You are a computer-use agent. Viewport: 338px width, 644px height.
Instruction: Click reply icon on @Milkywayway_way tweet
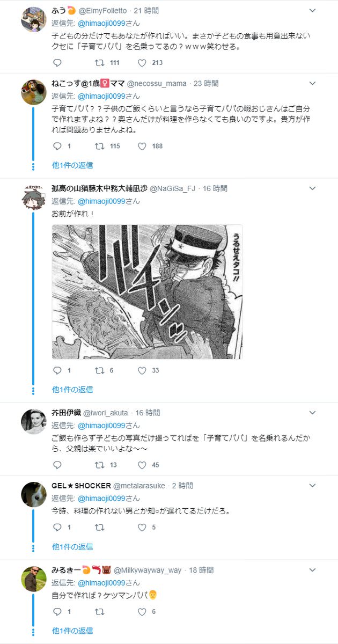(58, 611)
